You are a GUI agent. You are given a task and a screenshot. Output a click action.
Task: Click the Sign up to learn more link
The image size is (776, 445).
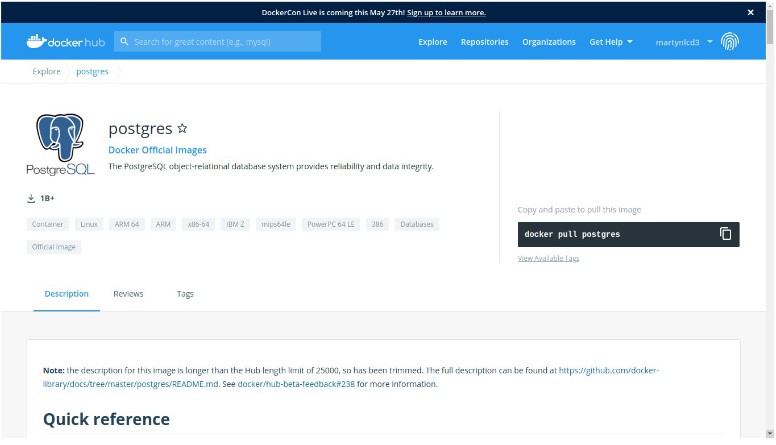click(x=446, y=12)
